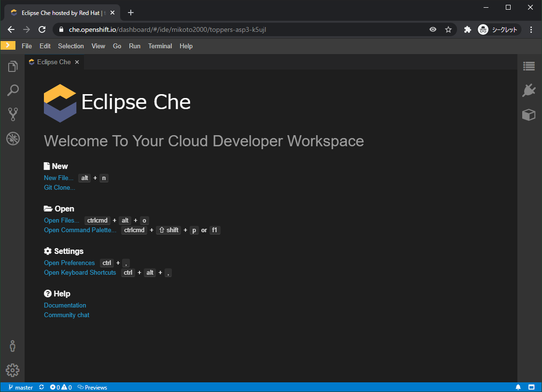Open the Selection menu

pos(71,46)
